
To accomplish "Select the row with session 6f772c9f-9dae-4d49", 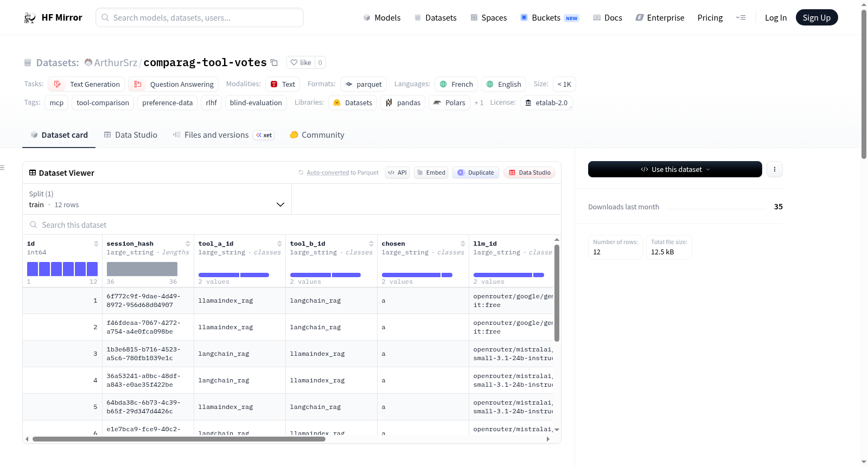I will tap(288, 300).
